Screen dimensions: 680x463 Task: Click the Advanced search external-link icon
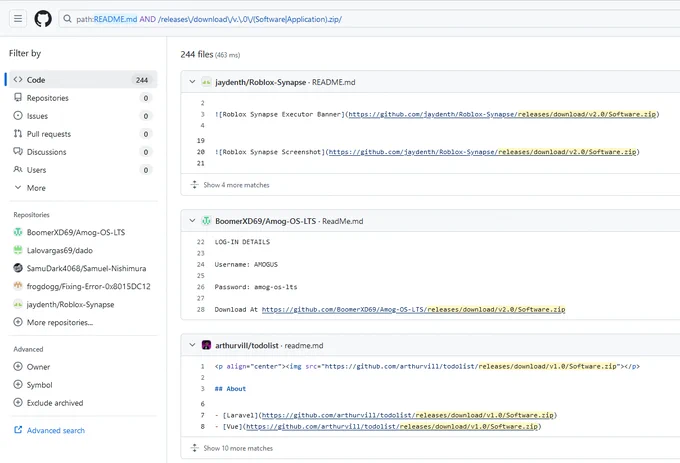18,430
